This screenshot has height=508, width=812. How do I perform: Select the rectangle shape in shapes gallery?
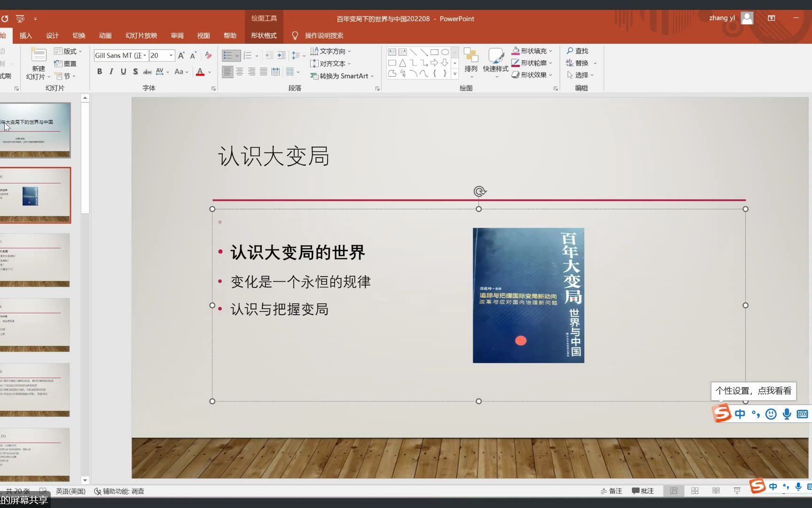tap(434, 52)
